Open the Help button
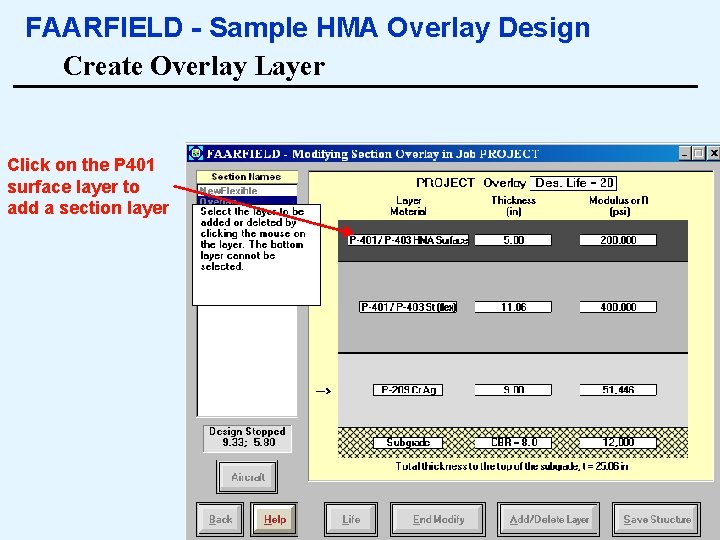Image resolution: width=720 pixels, height=540 pixels. 275,519
